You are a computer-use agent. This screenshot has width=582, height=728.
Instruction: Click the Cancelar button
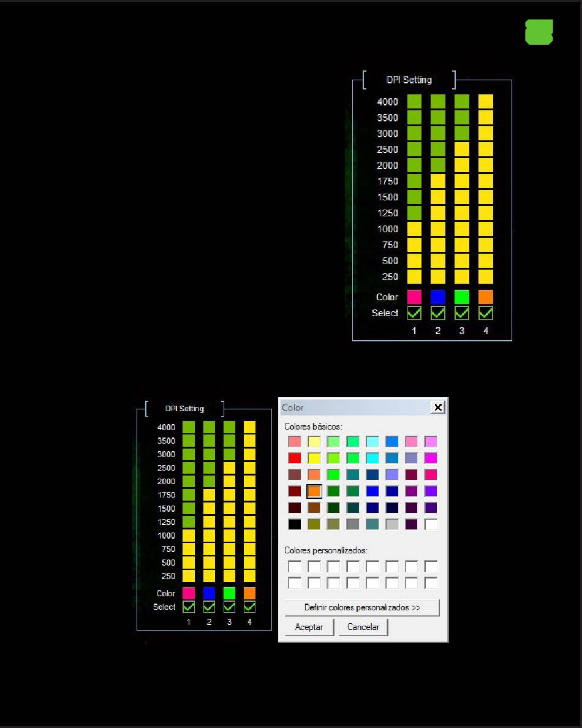[363, 627]
